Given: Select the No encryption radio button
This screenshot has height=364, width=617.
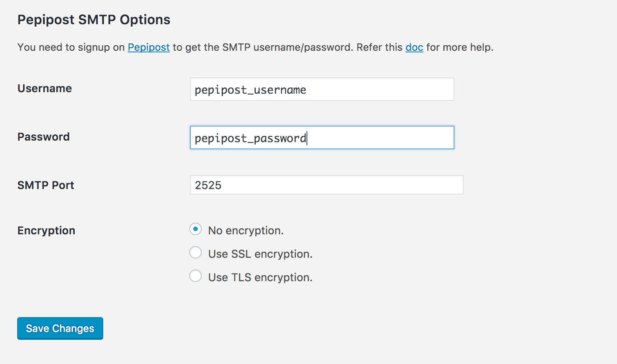Looking at the screenshot, I should (x=196, y=229).
